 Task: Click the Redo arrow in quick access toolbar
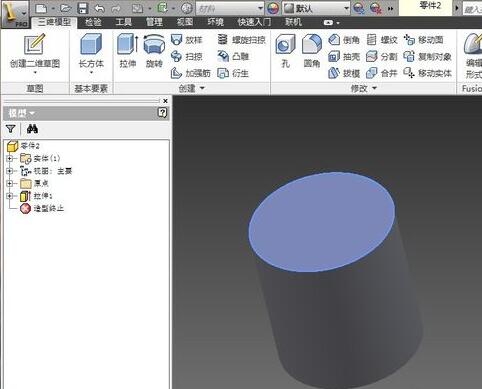[x=115, y=8]
